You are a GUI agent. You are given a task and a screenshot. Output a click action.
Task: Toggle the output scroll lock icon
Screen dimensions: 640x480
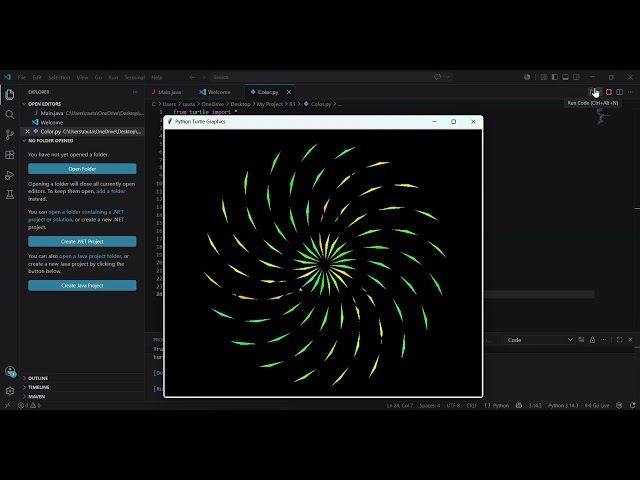point(592,340)
